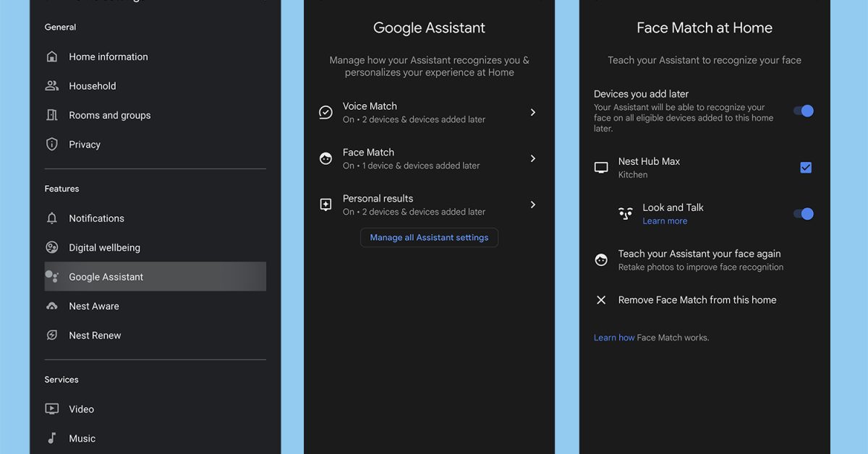Viewport: 868px width, 454px height.
Task: Click the Home information house icon
Action: click(51, 56)
